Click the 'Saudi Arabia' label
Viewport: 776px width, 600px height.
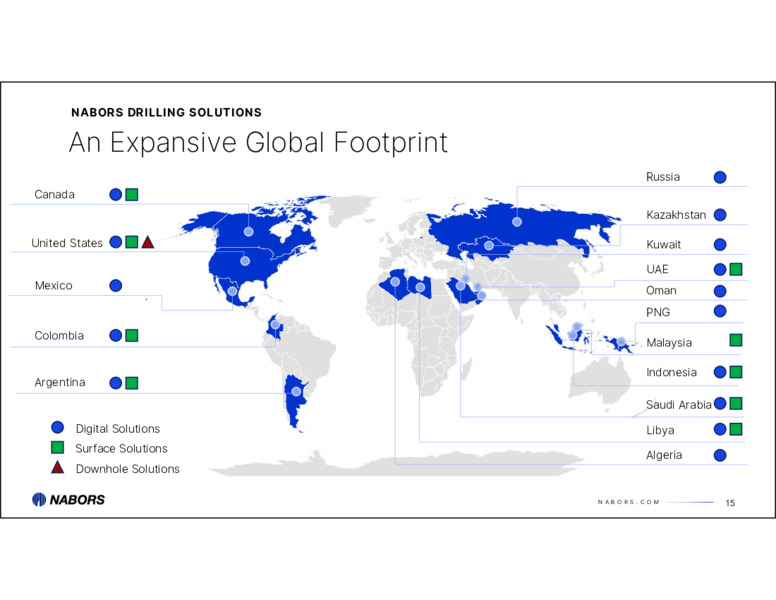679,405
